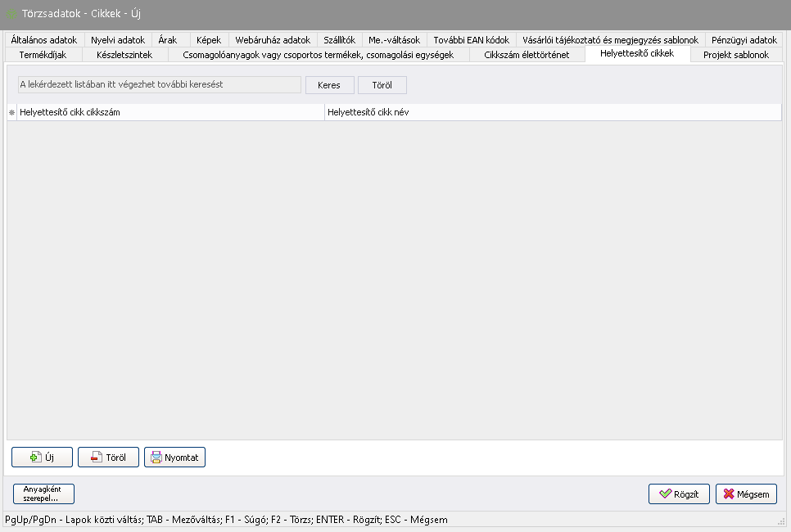Screen dimensions: 791x532
Task: Click the application icon in the title bar
Action: pos(11,14)
